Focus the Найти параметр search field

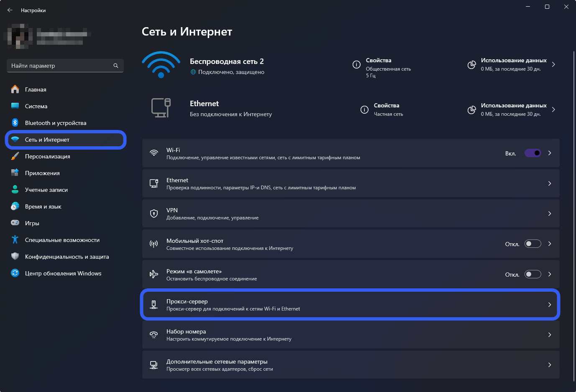click(x=61, y=66)
